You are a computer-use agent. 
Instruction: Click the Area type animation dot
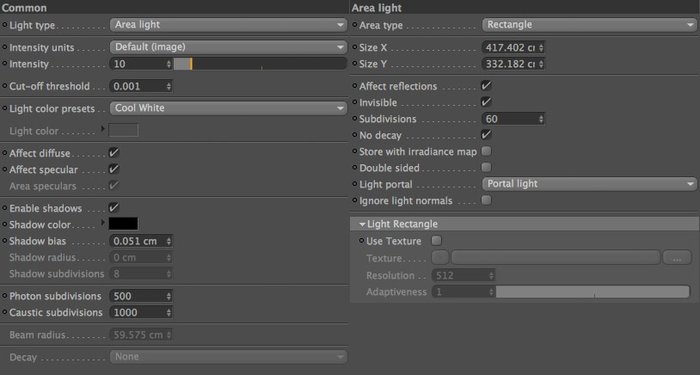(x=355, y=25)
